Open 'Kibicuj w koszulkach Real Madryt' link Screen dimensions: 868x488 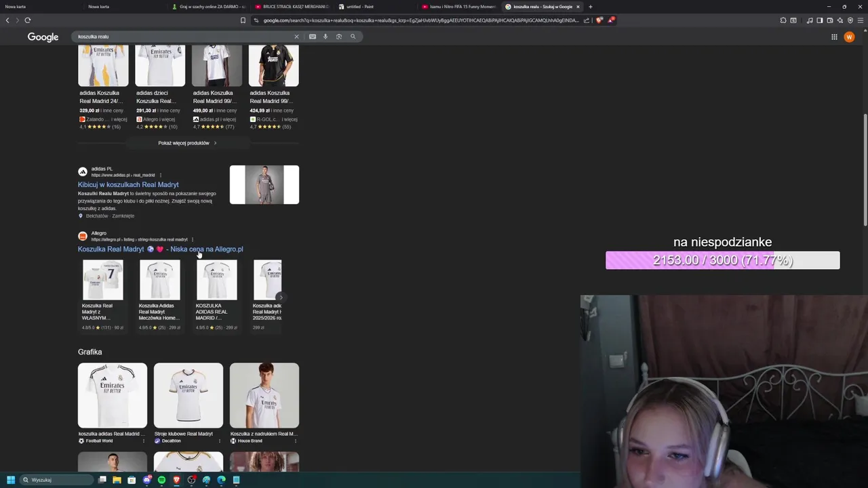(x=128, y=184)
